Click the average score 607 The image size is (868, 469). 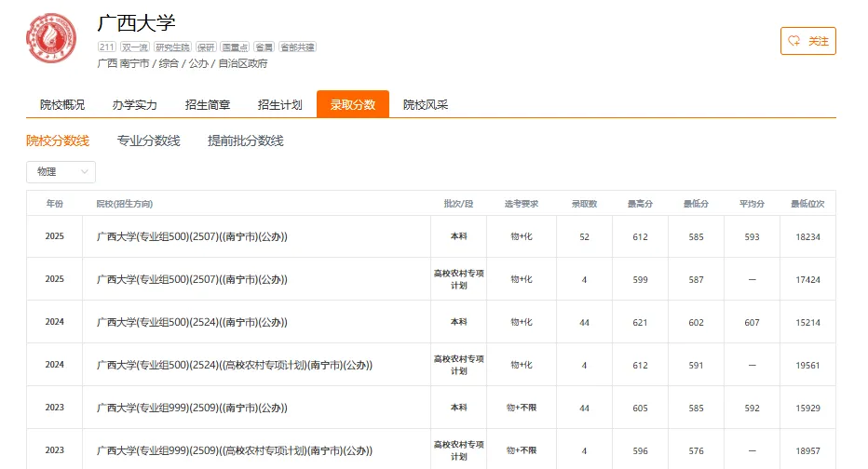pyautogui.click(x=752, y=322)
